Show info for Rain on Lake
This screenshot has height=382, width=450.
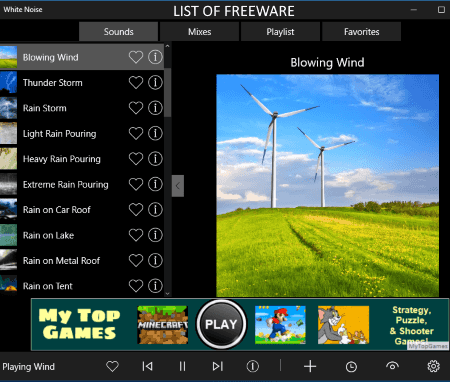click(155, 235)
